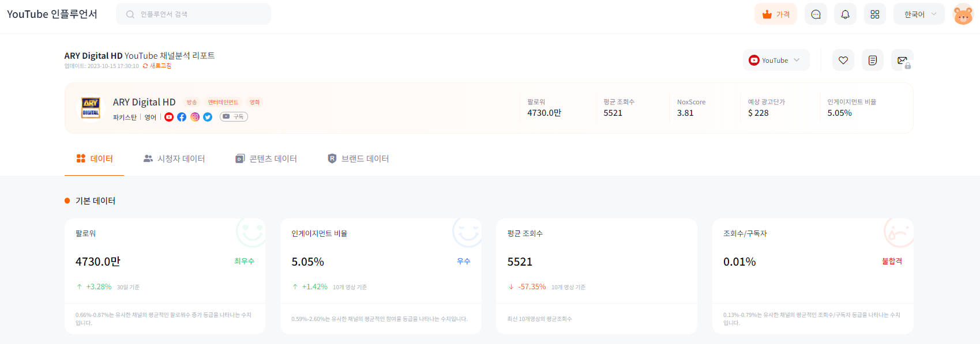
Task: Click the 영어 language label
Action: click(151, 117)
